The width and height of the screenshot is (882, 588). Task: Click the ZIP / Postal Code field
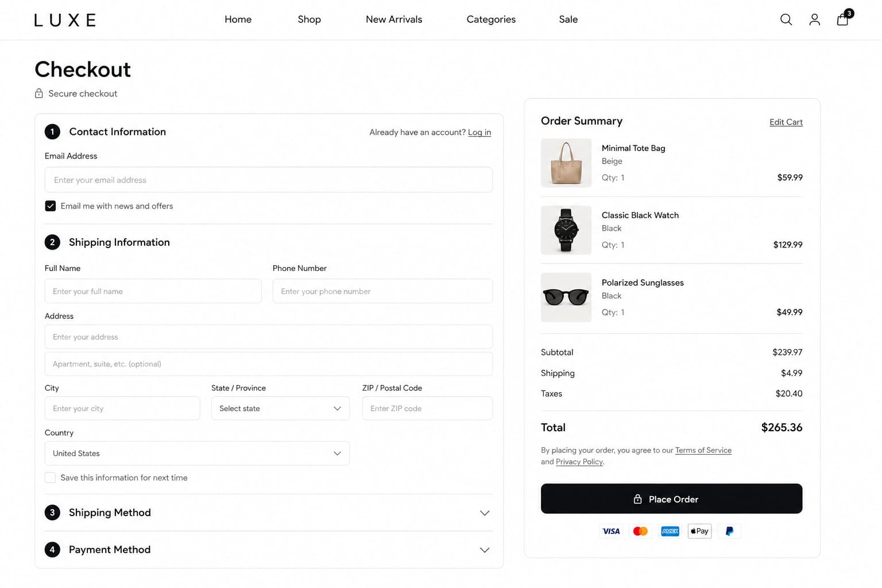(x=427, y=408)
